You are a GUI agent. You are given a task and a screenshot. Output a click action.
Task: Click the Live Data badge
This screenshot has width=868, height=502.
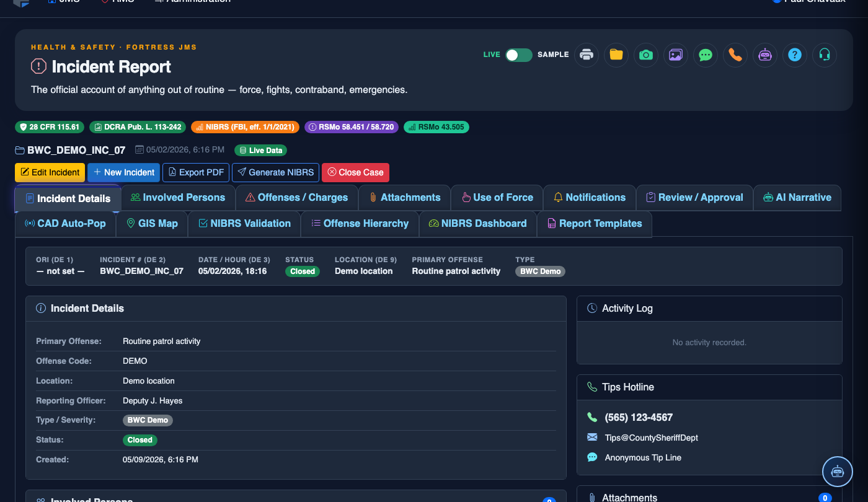point(260,150)
